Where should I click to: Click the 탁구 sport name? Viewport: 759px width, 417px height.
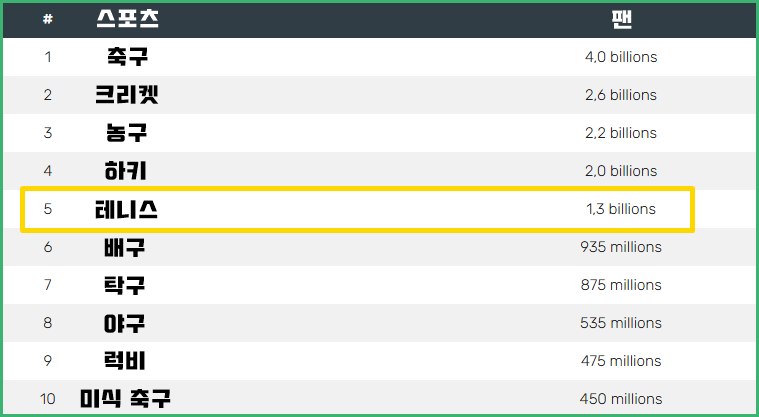coord(124,285)
